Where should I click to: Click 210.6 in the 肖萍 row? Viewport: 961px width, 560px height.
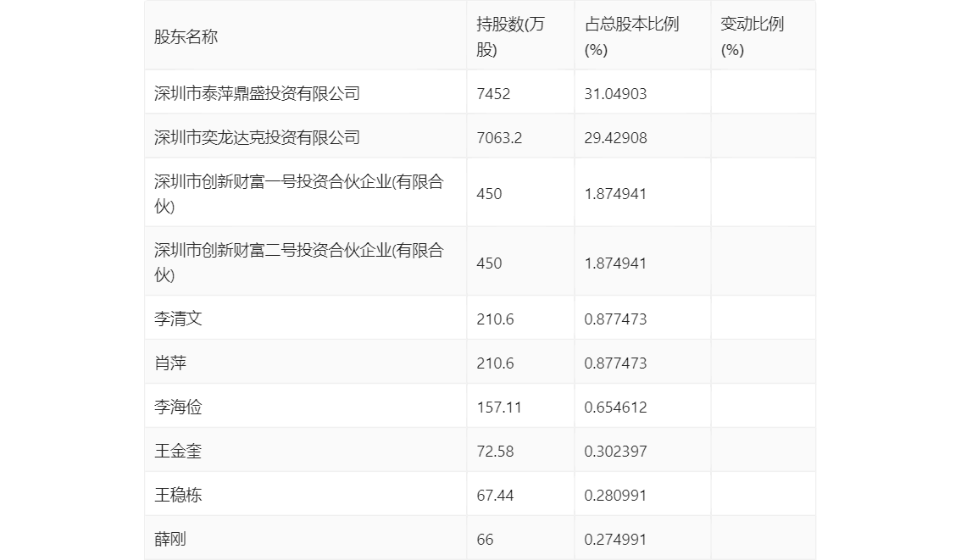pyautogui.click(x=495, y=363)
